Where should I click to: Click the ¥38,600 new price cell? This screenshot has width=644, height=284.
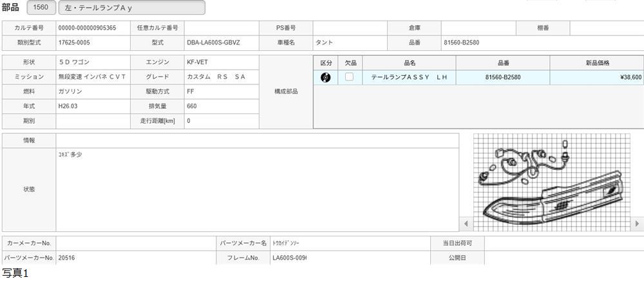click(596, 77)
